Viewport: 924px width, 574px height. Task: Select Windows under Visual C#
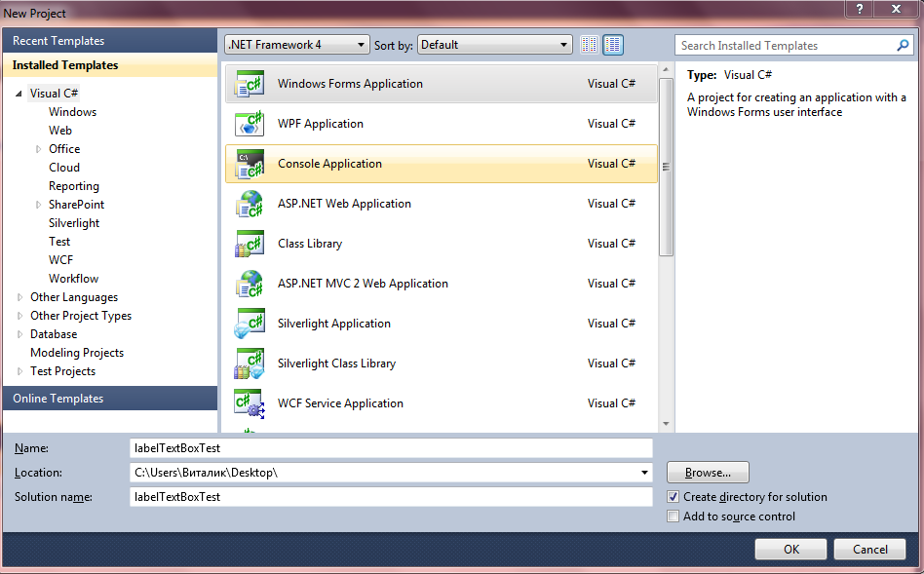72,112
